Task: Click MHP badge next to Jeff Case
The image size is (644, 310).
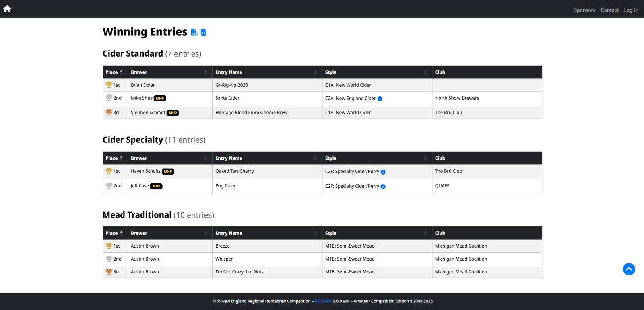Action: (156, 186)
